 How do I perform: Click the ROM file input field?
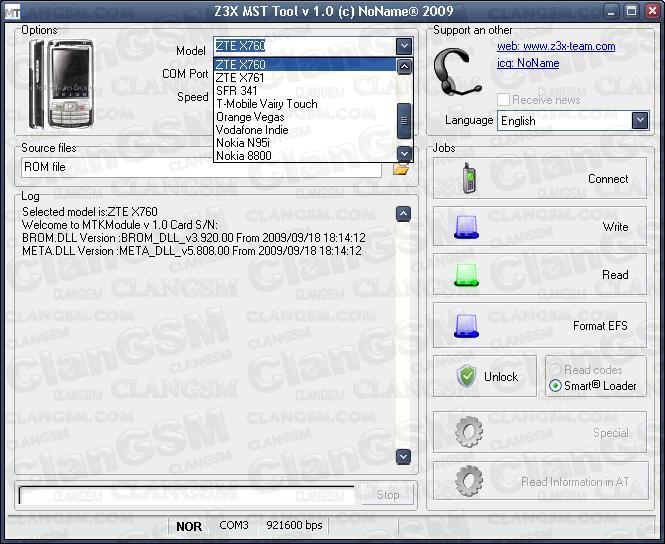tap(201, 167)
